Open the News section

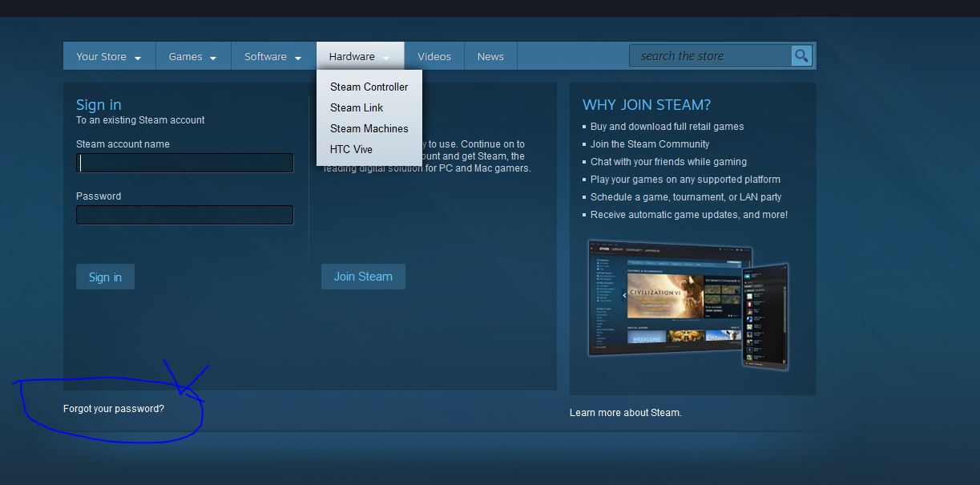490,56
